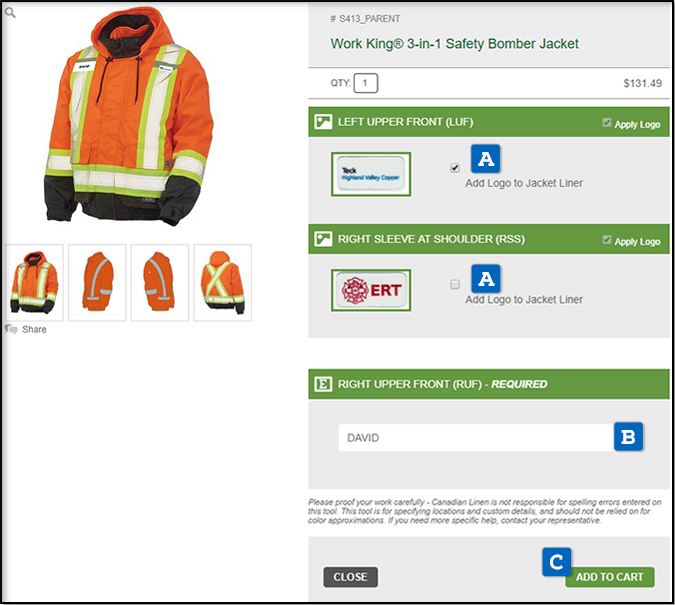Click the magnifier zoom icon
Viewport: 675px width, 605px height.
(x=10, y=13)
